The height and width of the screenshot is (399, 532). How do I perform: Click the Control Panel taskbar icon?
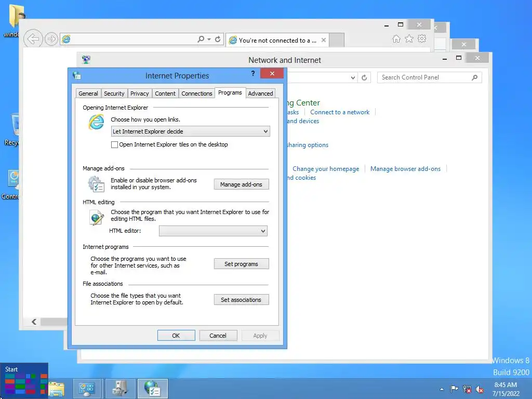(87, 389)
